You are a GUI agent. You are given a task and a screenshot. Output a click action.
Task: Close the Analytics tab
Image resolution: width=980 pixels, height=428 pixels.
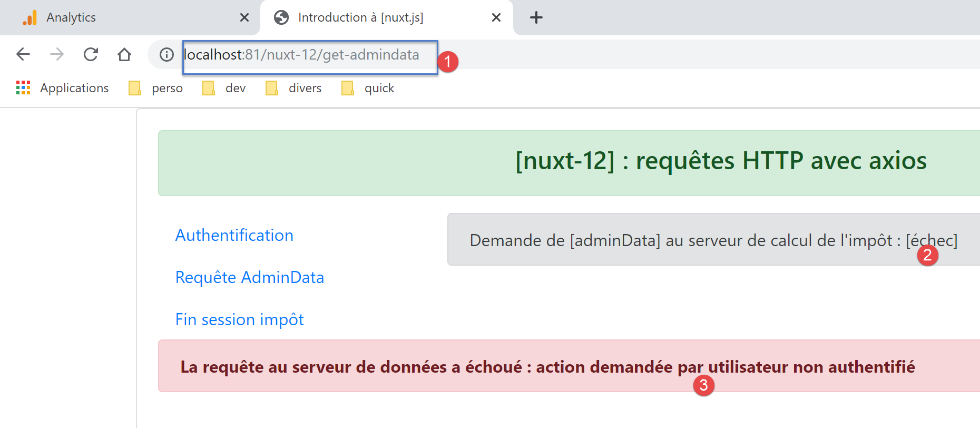point(244,18)
